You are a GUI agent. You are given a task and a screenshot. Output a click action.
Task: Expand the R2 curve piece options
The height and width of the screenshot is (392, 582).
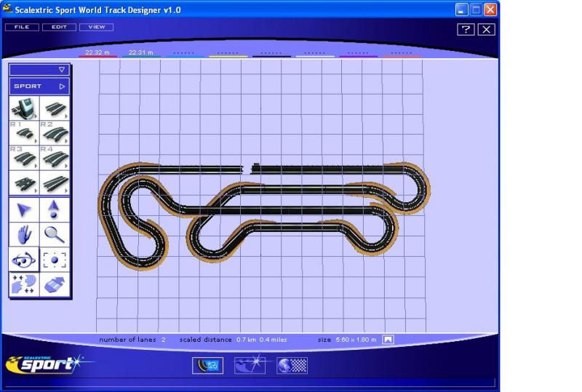tap(66, 140)
